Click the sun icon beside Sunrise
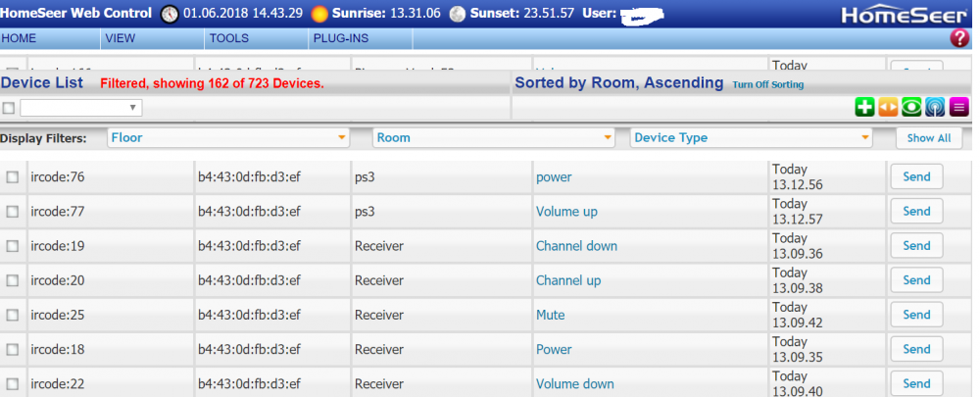The image size is (980, 397). [x=319, y=14]
